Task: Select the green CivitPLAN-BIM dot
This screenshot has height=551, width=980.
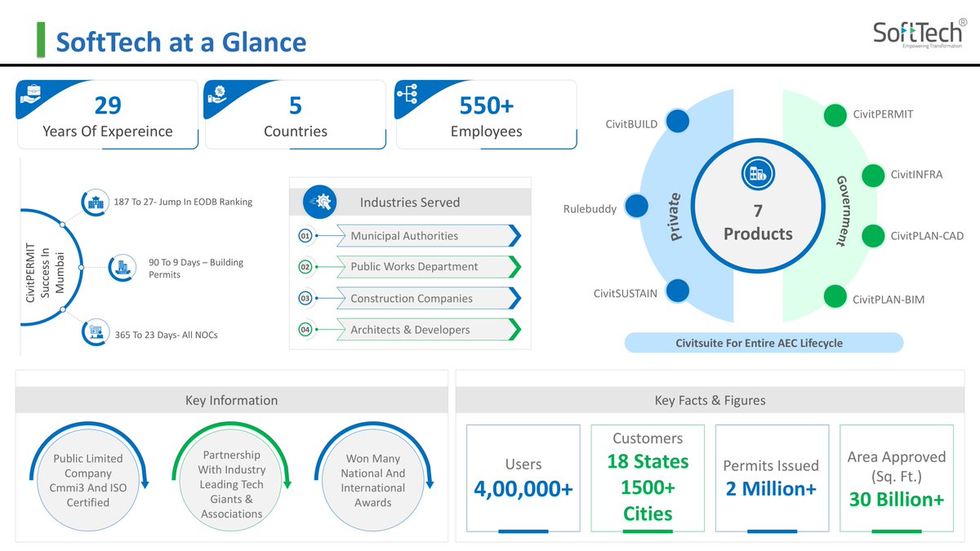Action: click(835, 296)
